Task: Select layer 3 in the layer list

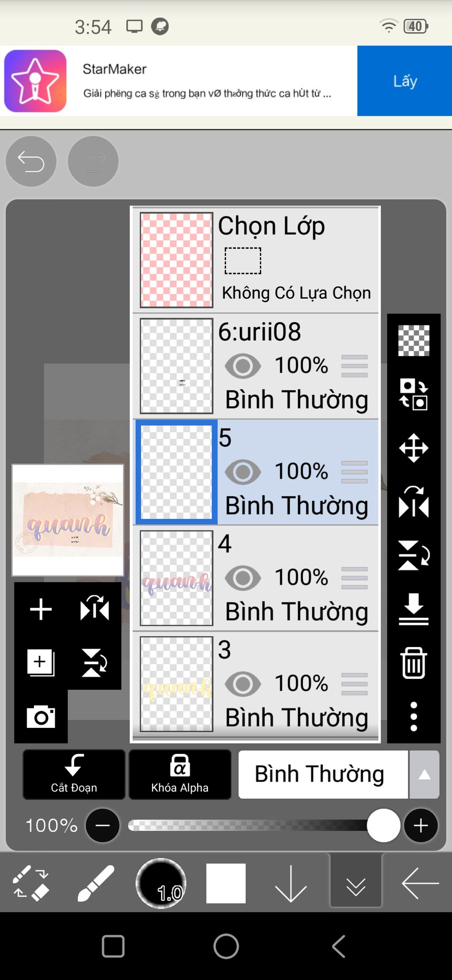Action: (x=256, y=684)
